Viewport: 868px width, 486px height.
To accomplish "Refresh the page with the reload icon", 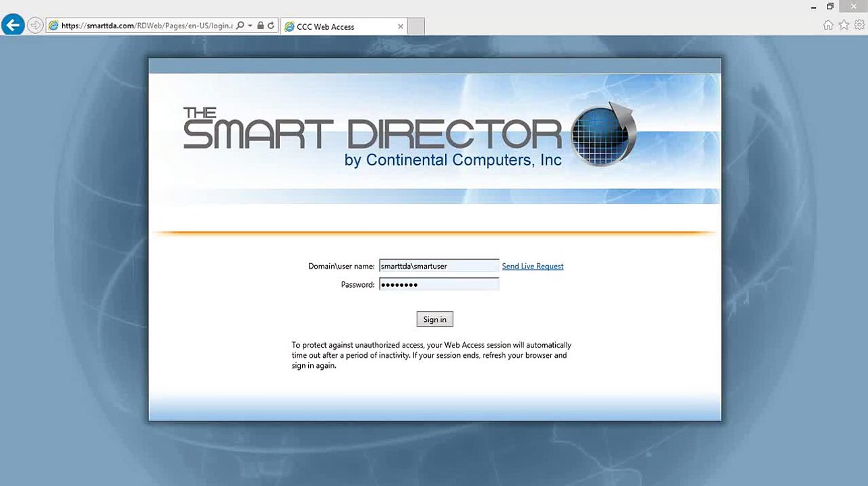I will [271, 26].
